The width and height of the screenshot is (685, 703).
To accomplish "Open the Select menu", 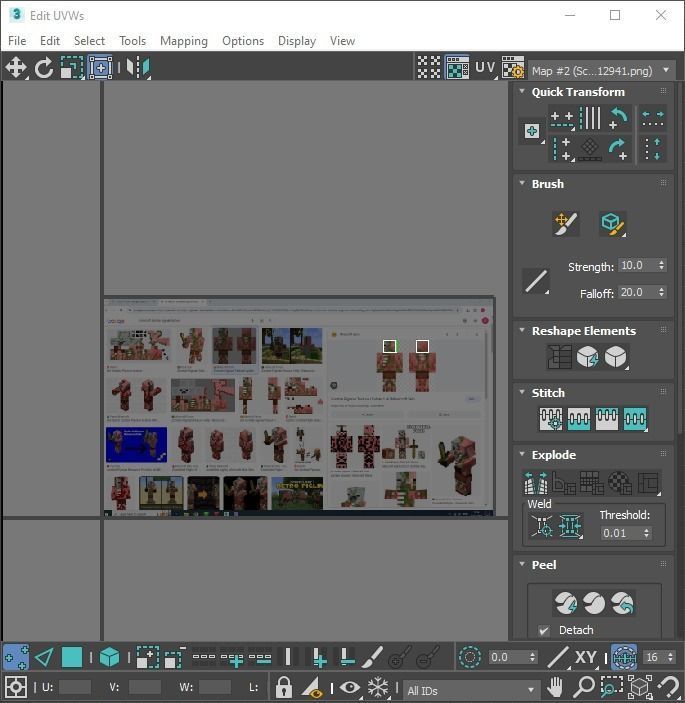I will click(89, 41).
